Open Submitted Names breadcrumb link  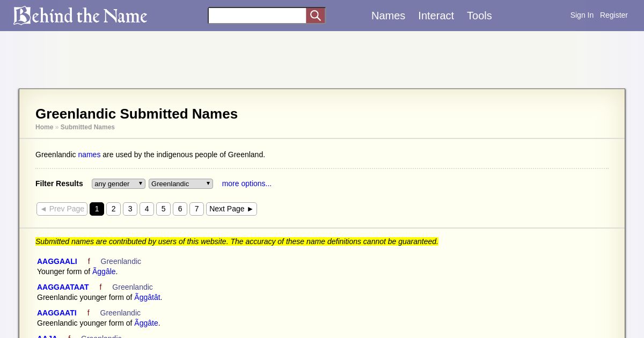(x=87, y=127)
